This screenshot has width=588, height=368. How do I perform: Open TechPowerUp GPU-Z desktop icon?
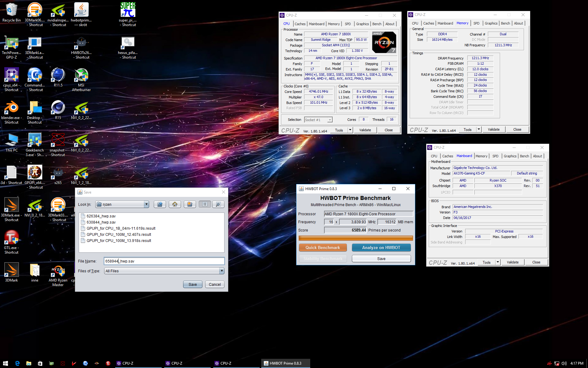(x=12, y=47)
